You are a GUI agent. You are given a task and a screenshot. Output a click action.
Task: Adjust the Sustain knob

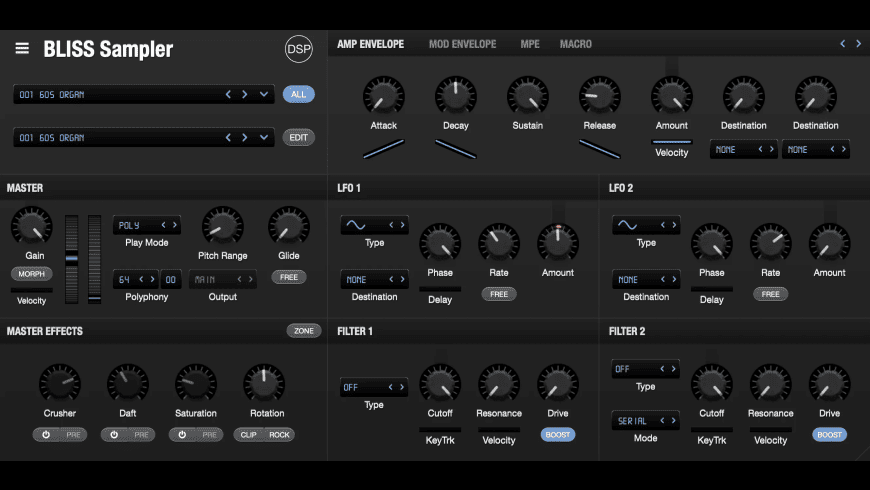pyautogui.click(x=528, y=97)
